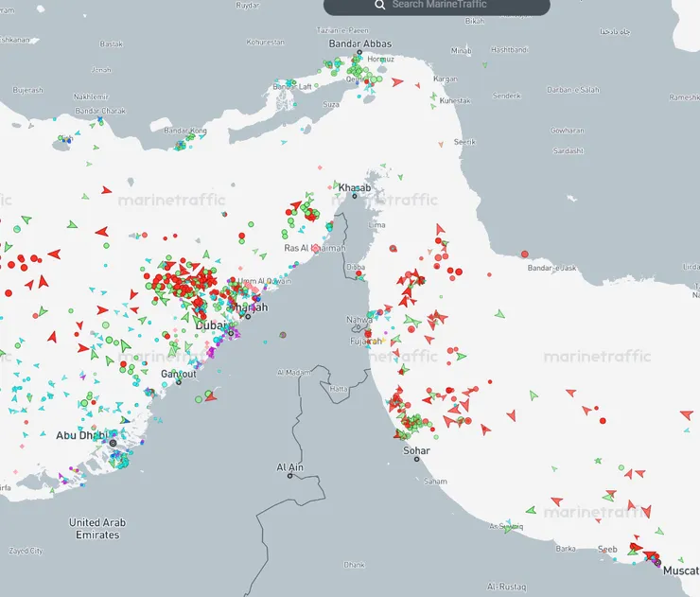Click the Barka label
Viewport: 700px width, 597px height.
click(x=565, y=549)
